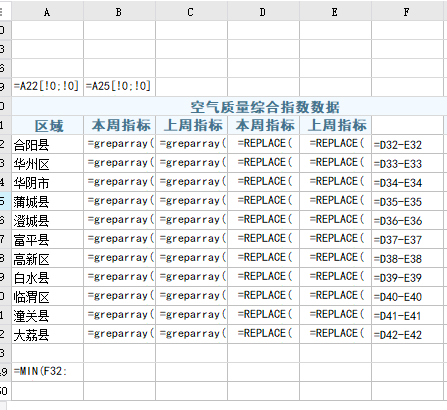Image resolution: width=447 pixels, height=410 pixels.
Task: Click the =MIN(F32: formula cell
Action: coord(47,372)
